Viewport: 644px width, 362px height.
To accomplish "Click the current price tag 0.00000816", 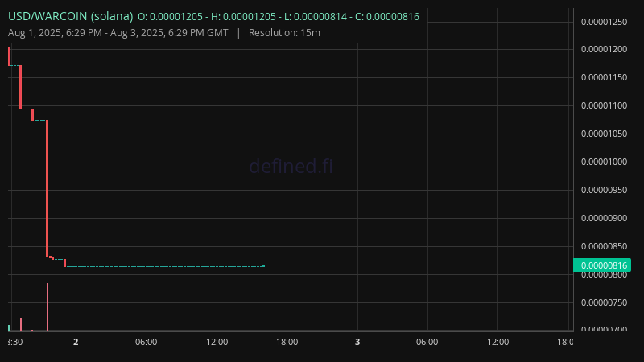I will click(x=602, y=265).
